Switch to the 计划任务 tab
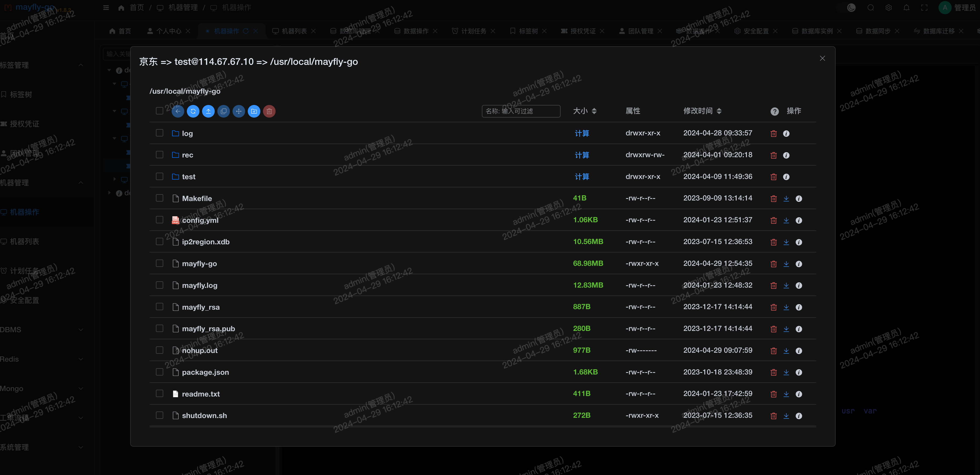Image resolution: width=980 pixels, height=475 pixels. [x=473, y=31]
